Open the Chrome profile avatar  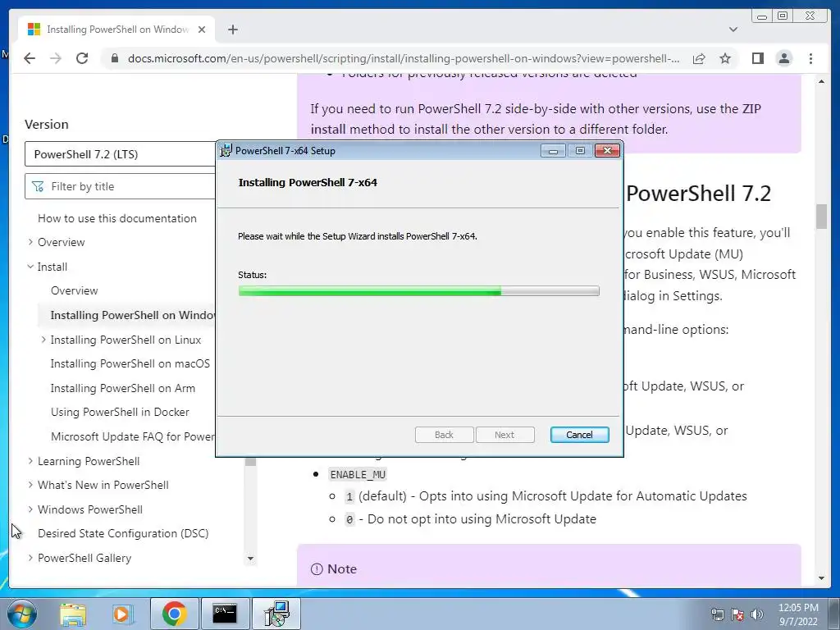point(783,58)
